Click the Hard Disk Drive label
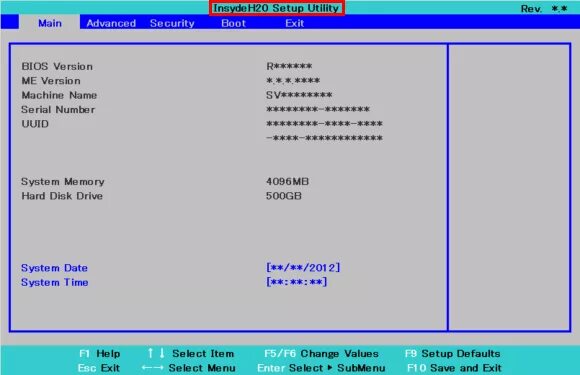Viewport: 580px width, 375px height. pos(62,196)
